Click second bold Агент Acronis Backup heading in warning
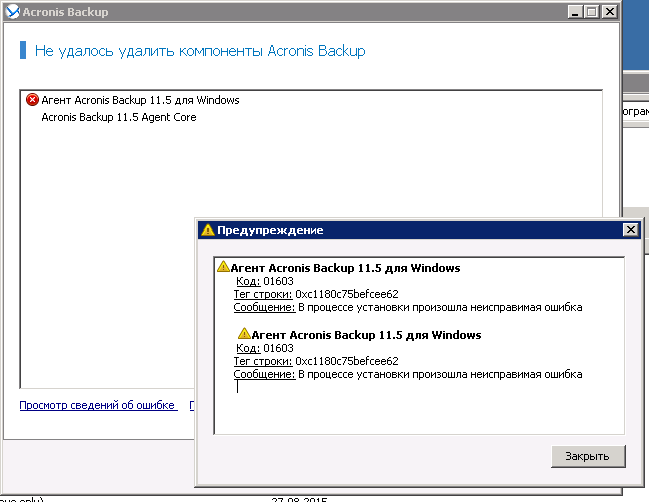Screen dimensions: 649x502 pyautogui.click(x=366, y=335)
